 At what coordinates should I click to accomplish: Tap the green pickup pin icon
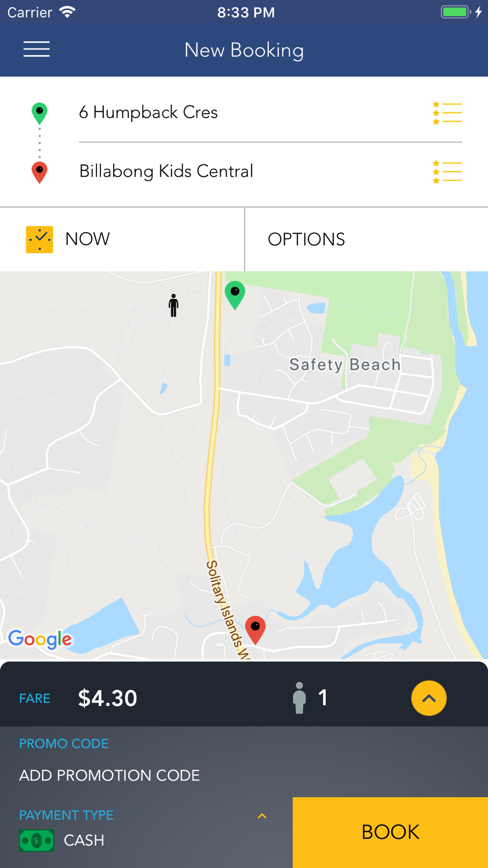(40, 114)
